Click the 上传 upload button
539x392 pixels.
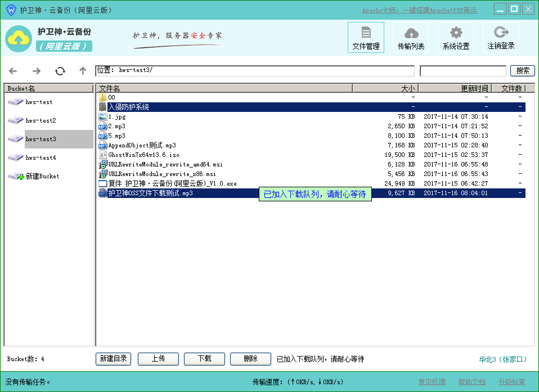[x=158, y=359]
